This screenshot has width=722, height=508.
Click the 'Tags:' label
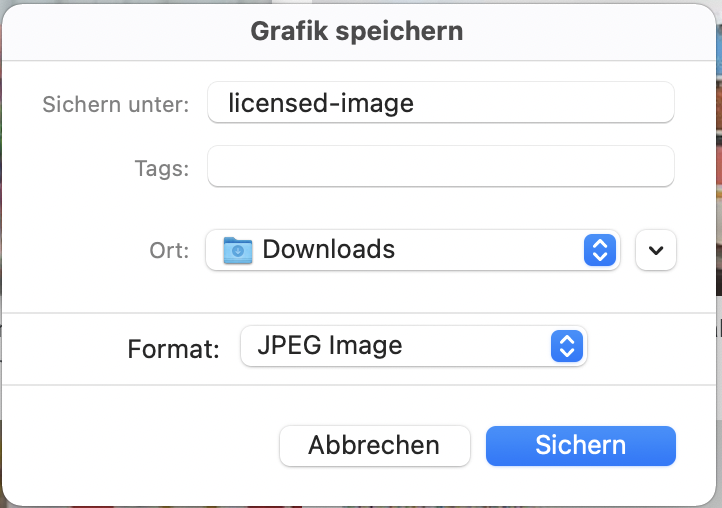[161, 168]
